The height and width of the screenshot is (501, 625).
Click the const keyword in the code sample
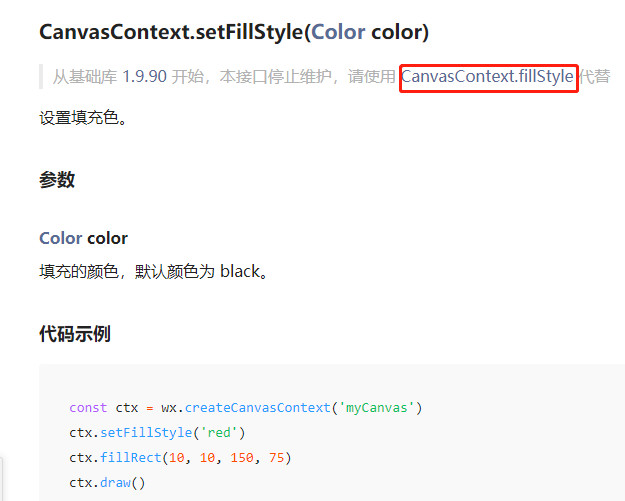point(88,408)
